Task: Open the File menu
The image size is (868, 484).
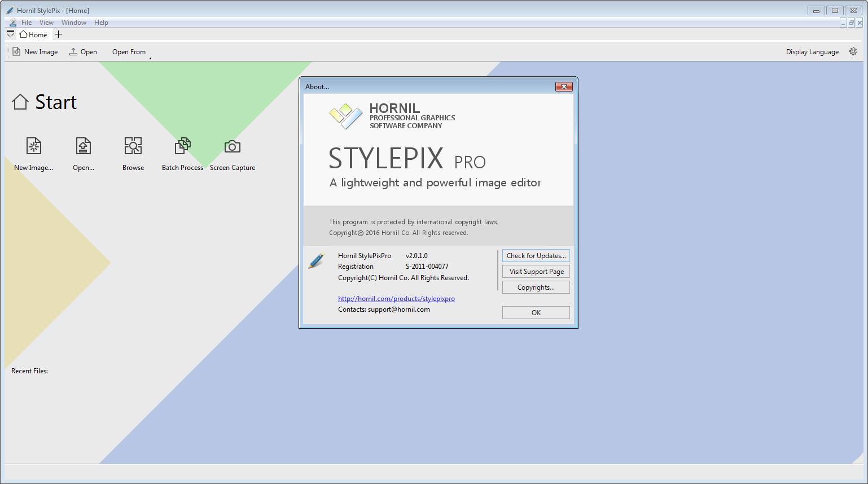Action: (27, 23)
